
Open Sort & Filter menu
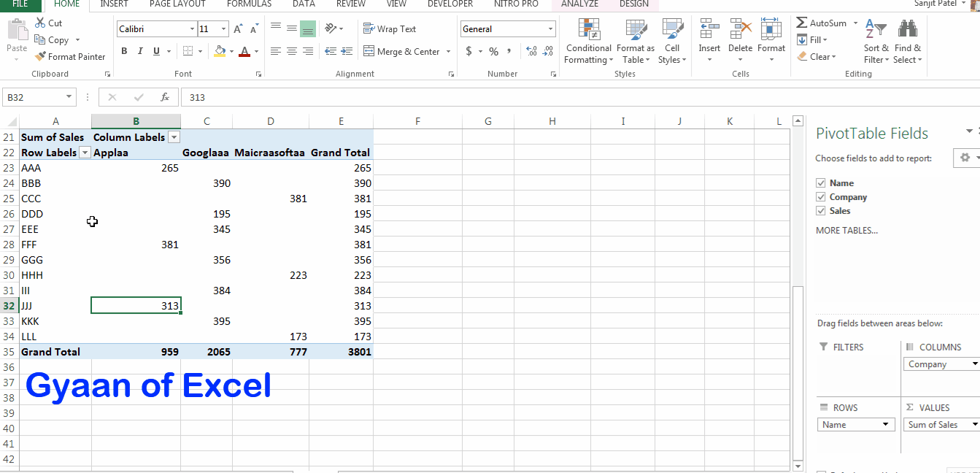[x=876, y=41]
